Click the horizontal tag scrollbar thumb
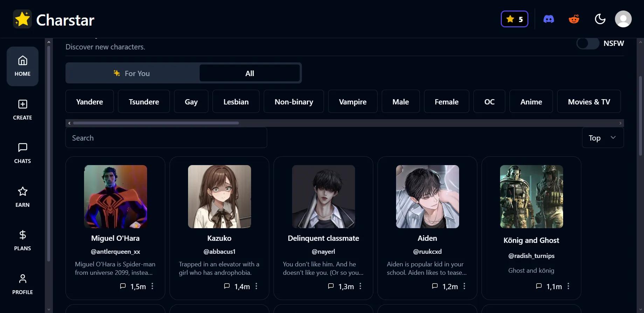Screen dimensions: 644x313 pos(156,123)
